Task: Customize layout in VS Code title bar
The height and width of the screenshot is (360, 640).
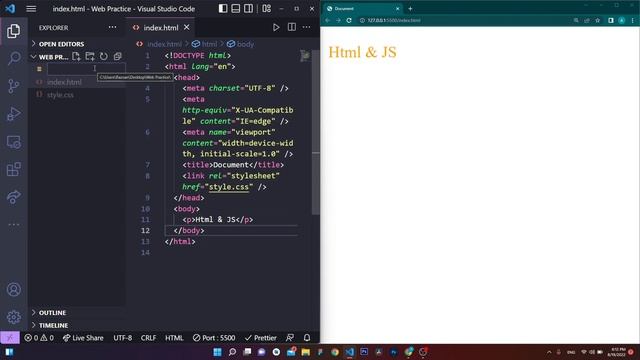Action: [x=267, y=9]
